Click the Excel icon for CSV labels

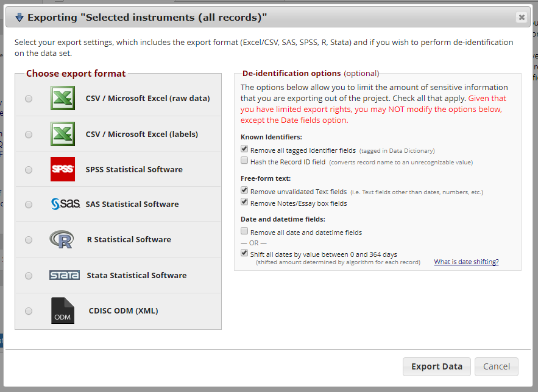(x=63, y=134)
